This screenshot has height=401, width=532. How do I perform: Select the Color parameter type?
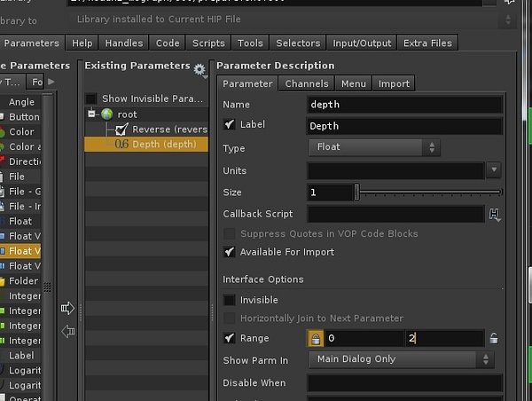click(x=20, y=131)
